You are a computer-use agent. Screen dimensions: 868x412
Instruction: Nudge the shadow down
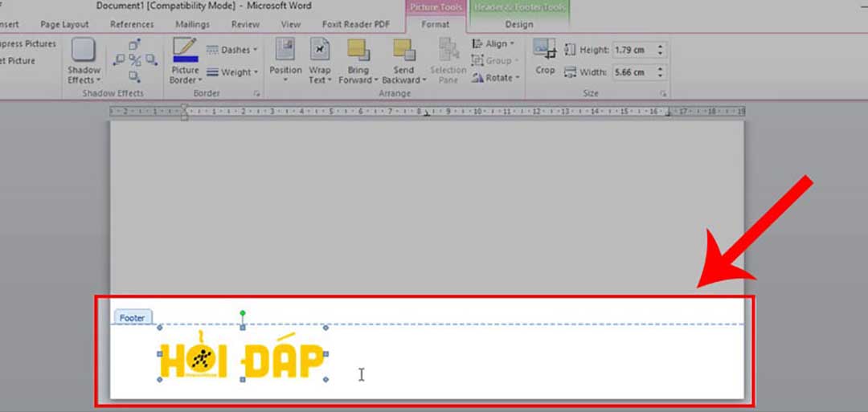click(x=134, y=75)
